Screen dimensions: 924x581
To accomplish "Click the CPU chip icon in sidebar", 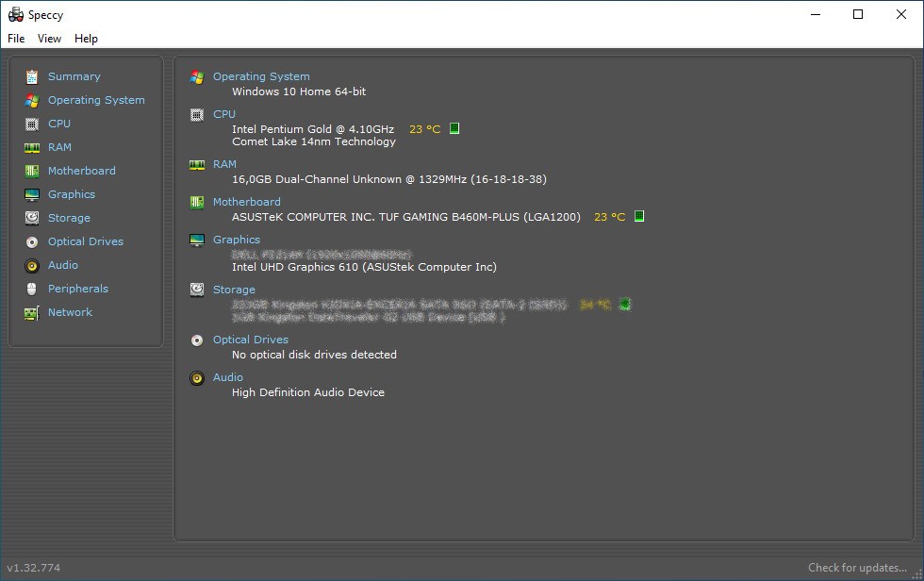I will point(32,124).
